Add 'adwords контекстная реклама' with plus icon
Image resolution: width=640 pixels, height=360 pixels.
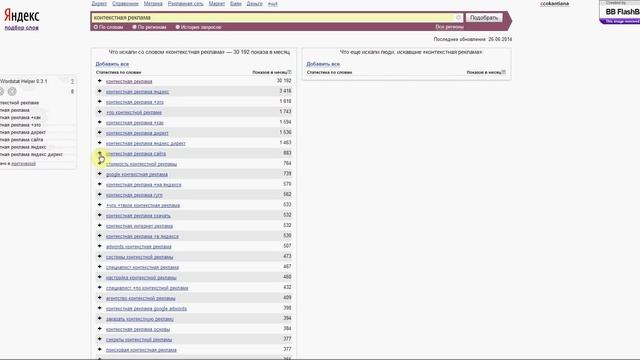[x=100, y=246]
